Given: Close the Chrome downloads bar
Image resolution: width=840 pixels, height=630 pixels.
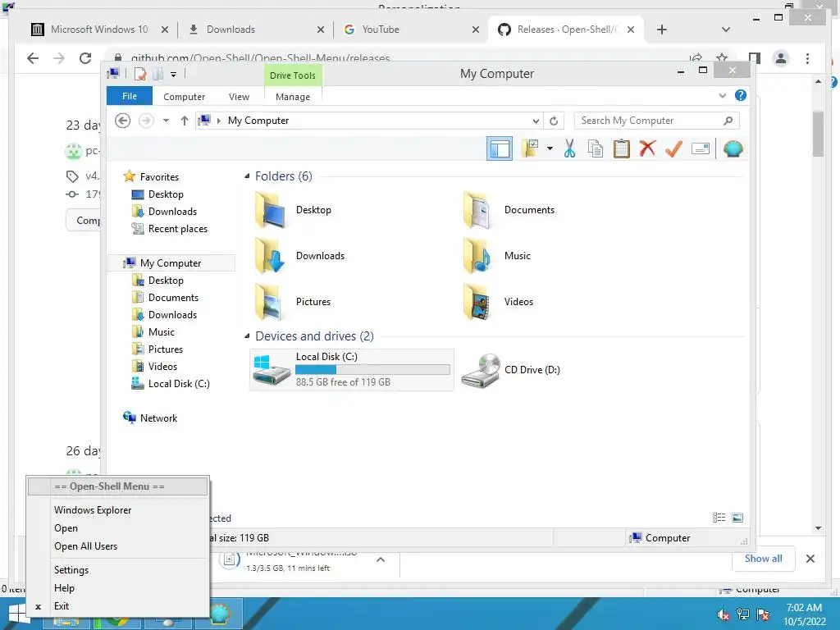Looking at the screenshot, I should point(810,559).
